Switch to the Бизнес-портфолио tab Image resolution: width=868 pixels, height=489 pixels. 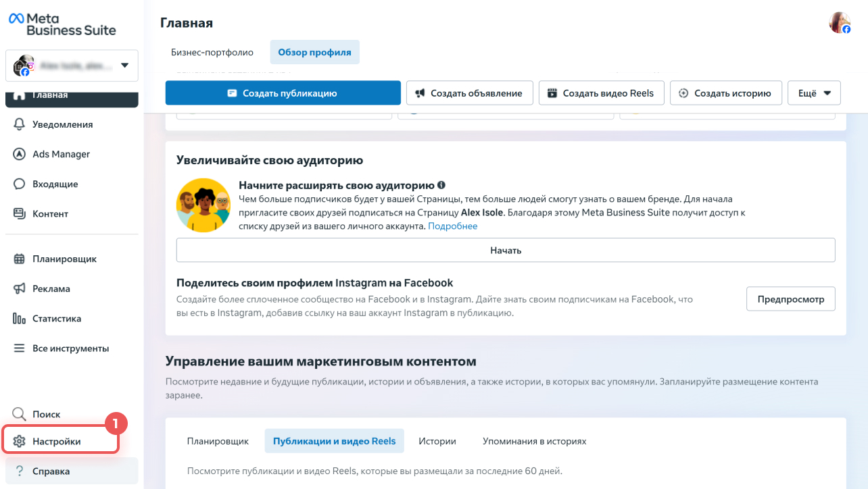click(212, 52)
